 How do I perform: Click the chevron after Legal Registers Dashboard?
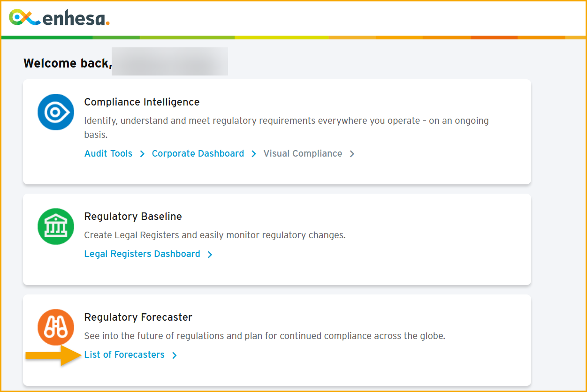pos(210,255)
